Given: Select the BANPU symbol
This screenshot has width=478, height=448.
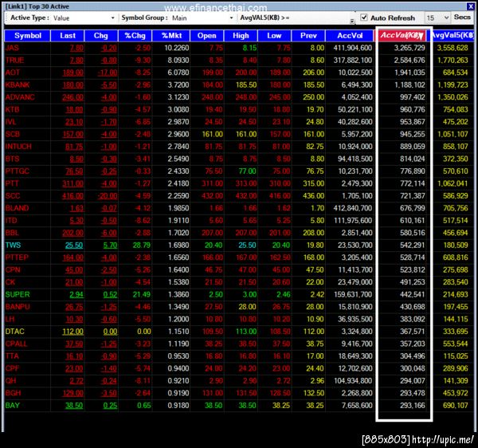Looking at the screenshot, I should click(x=18, y=307).
